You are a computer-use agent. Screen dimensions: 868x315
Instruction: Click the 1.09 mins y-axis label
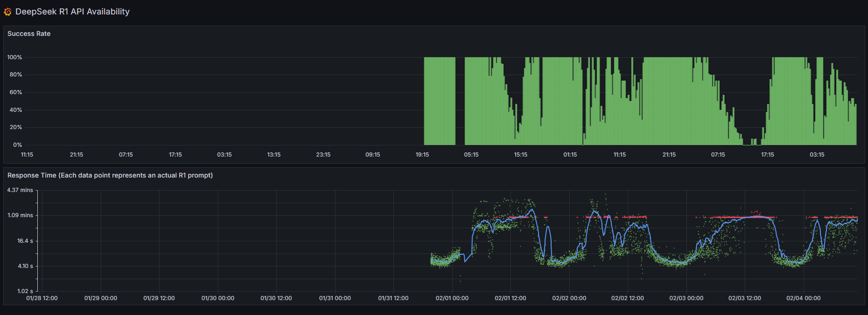[20, 215]
